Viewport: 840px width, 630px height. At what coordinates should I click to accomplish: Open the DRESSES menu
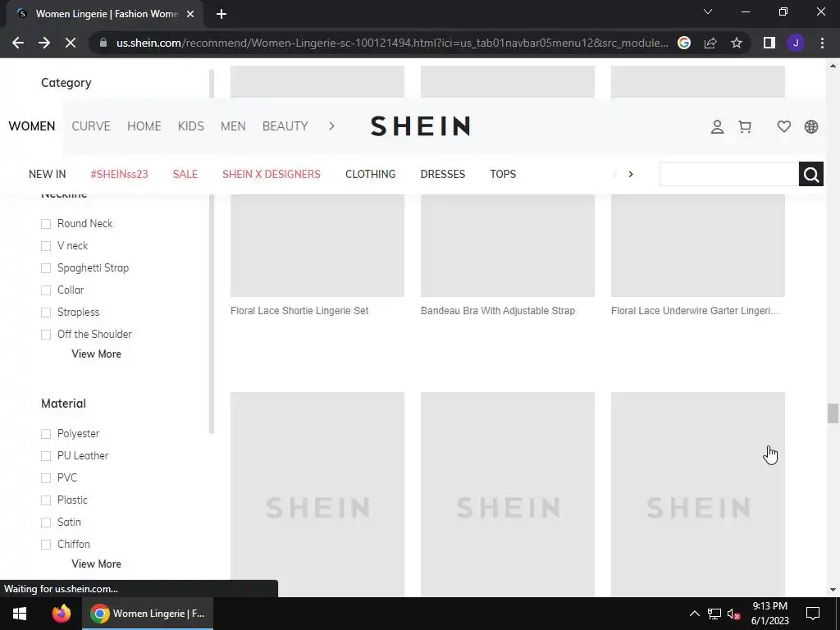[443, 174]
